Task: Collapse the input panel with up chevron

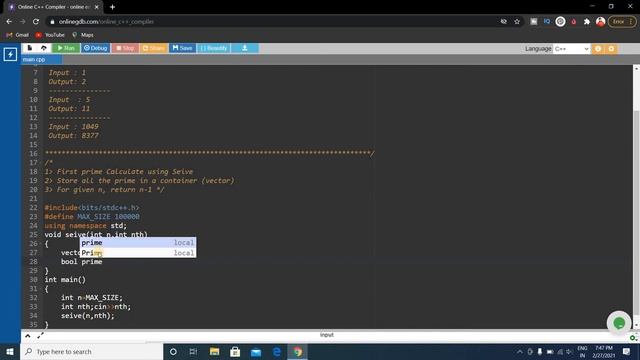Action: [x=28, y=336]
